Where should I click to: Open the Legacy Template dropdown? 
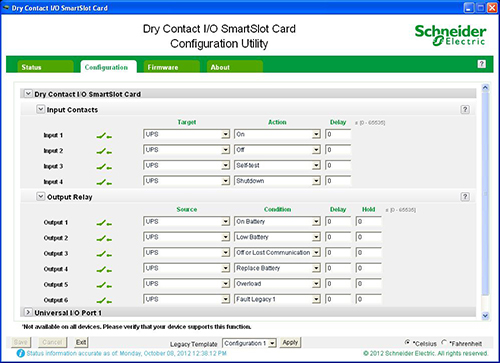pyautogui.click(x=249, y=343)
